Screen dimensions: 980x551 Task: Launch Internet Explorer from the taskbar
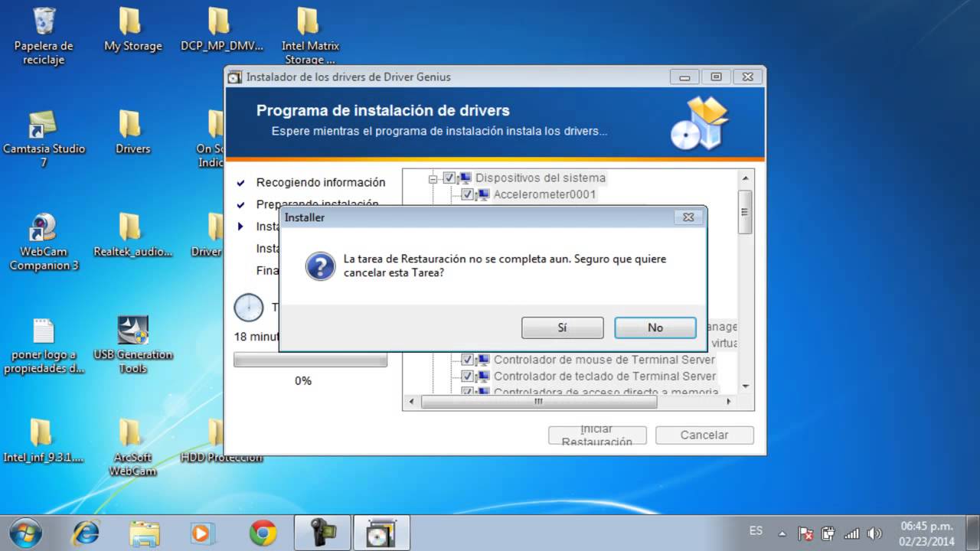(85, 533)
